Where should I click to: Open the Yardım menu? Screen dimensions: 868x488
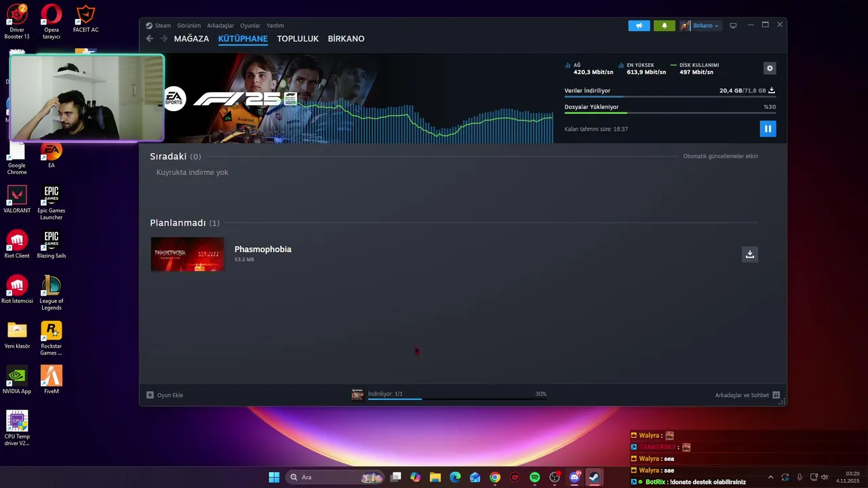[x=275, y=26]
